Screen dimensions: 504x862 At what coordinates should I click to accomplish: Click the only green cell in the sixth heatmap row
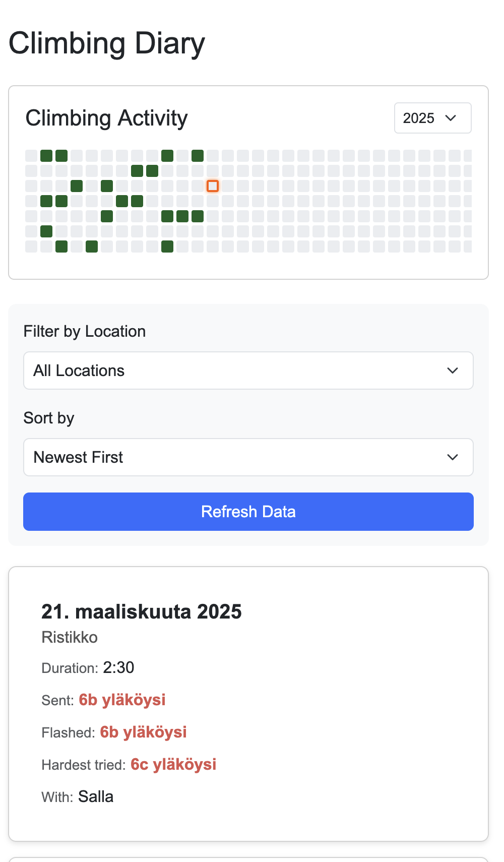click(46, 231)
